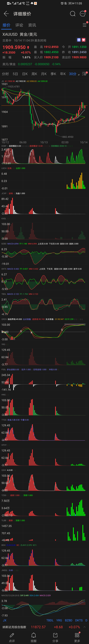Tap the globe icon near XAUUSD

click(79, 40)
